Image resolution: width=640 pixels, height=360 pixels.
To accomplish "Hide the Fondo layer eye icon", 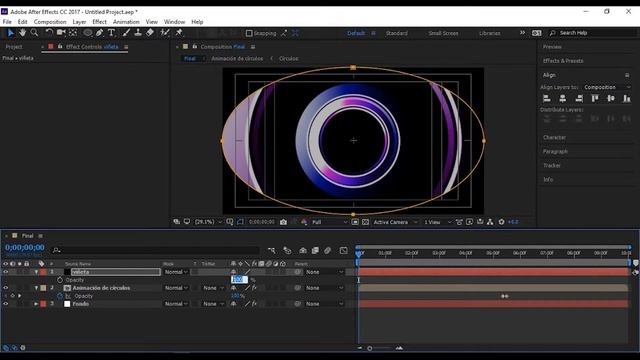I will tap(6, 304).
